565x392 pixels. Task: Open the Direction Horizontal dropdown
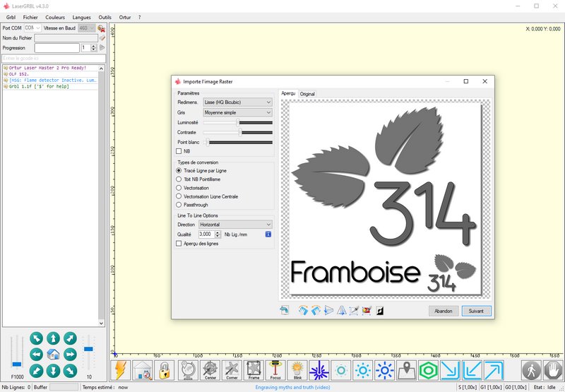235,225
